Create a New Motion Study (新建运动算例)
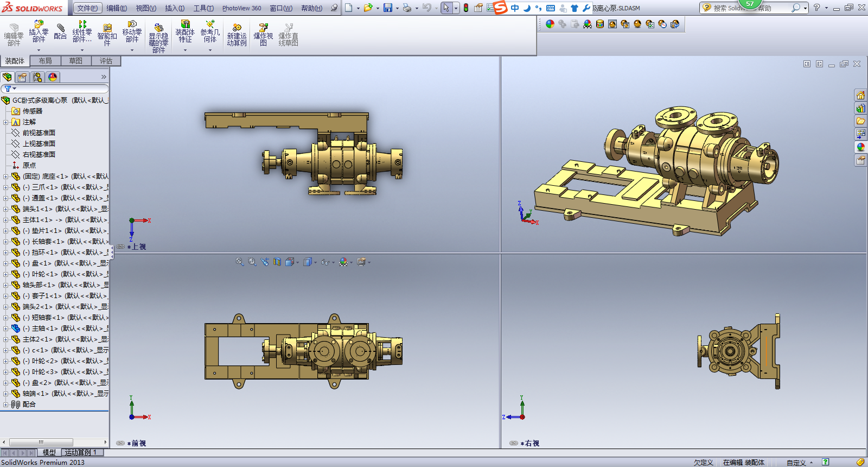The image size is (868, 467). pyautogui.click(x=237, y=34)
